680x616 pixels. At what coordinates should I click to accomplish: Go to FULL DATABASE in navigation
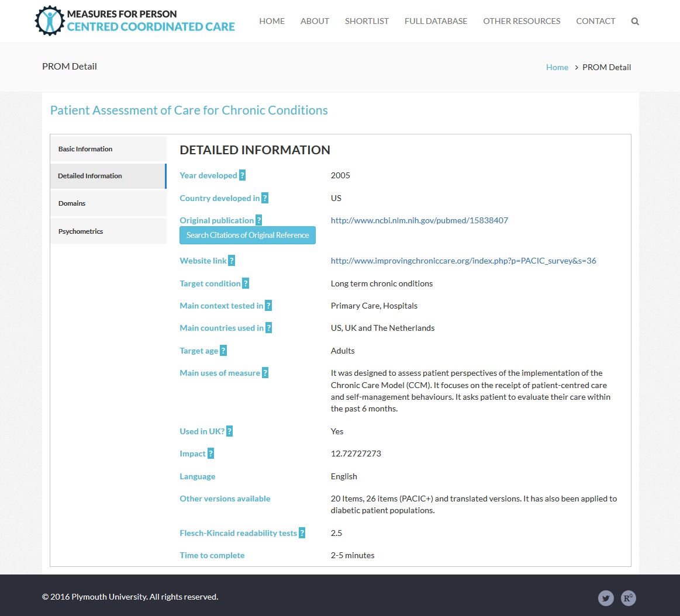[436, 21]
